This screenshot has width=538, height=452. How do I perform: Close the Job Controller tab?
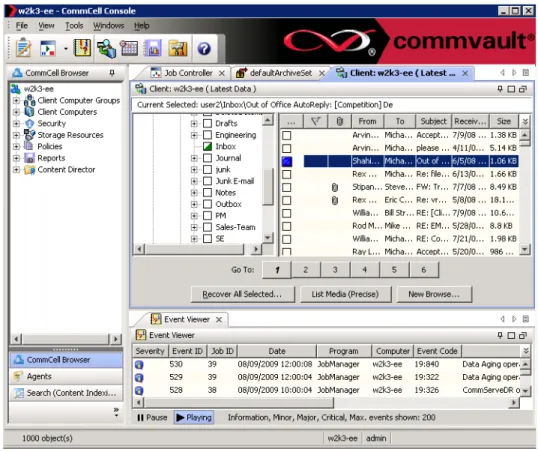click(222, 73)
